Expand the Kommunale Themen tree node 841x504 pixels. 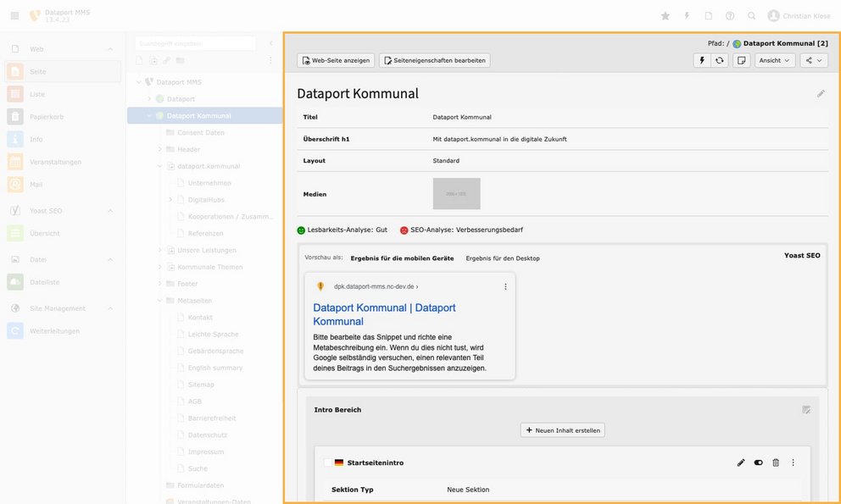[159, 267]
